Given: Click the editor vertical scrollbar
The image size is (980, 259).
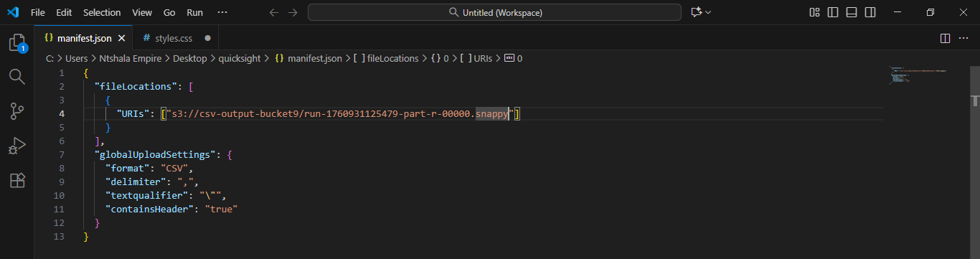Looking at the screenshot, I should [x=975, y=161].
